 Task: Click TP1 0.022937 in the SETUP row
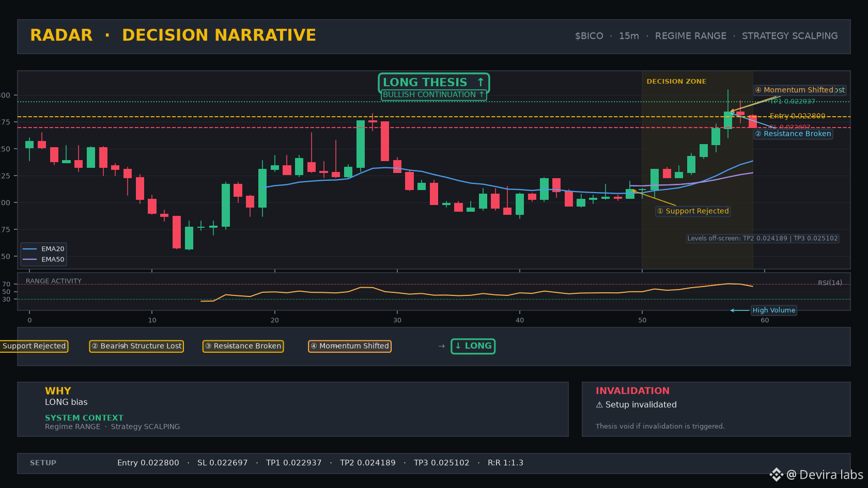pyautogui.click(x=294, y=463)
